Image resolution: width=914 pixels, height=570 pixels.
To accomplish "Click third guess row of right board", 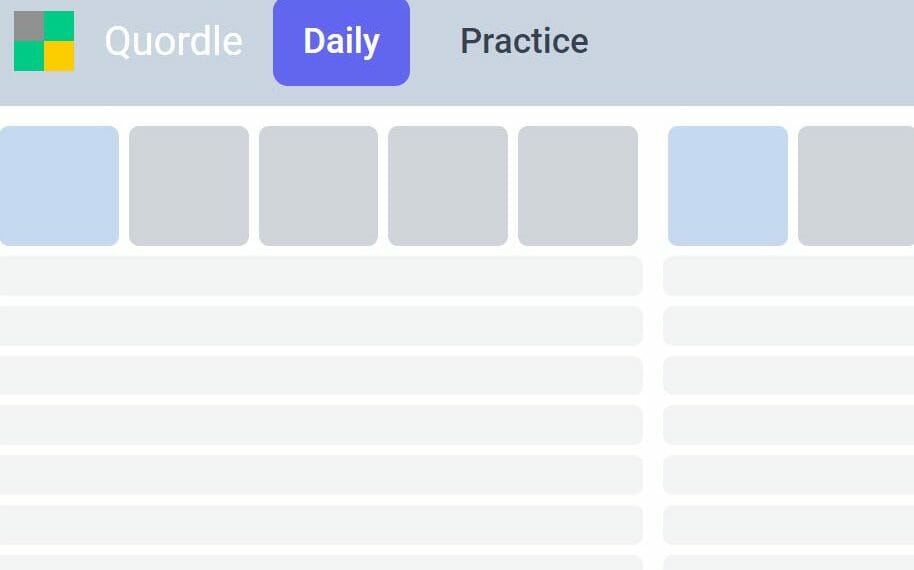I will tap(788, 326).
